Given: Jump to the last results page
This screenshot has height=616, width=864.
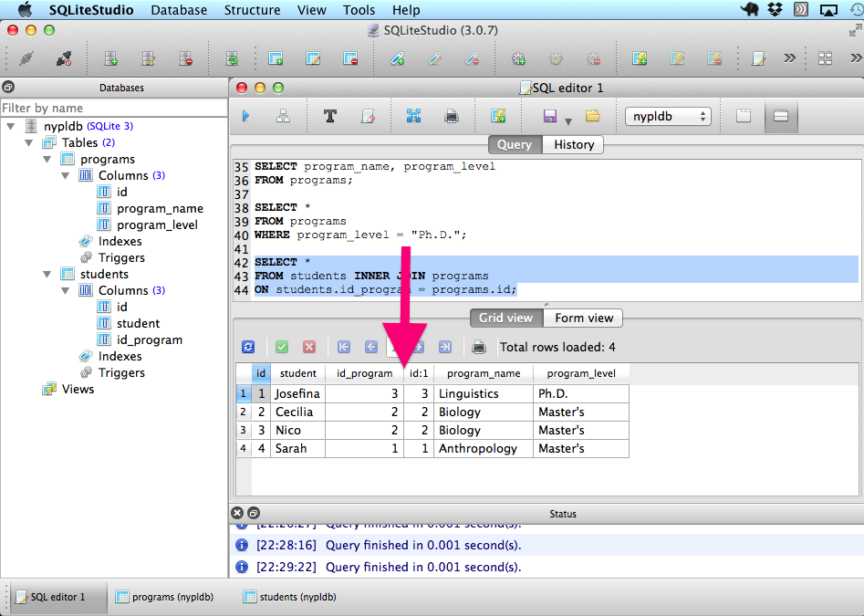Looking at the screenshot, I should (x=444, y=347).
